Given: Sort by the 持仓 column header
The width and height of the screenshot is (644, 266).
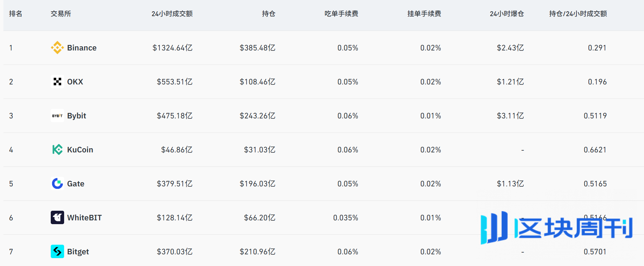Looking at the screenshot, I should pyautogui.click(x=269, y=14).
